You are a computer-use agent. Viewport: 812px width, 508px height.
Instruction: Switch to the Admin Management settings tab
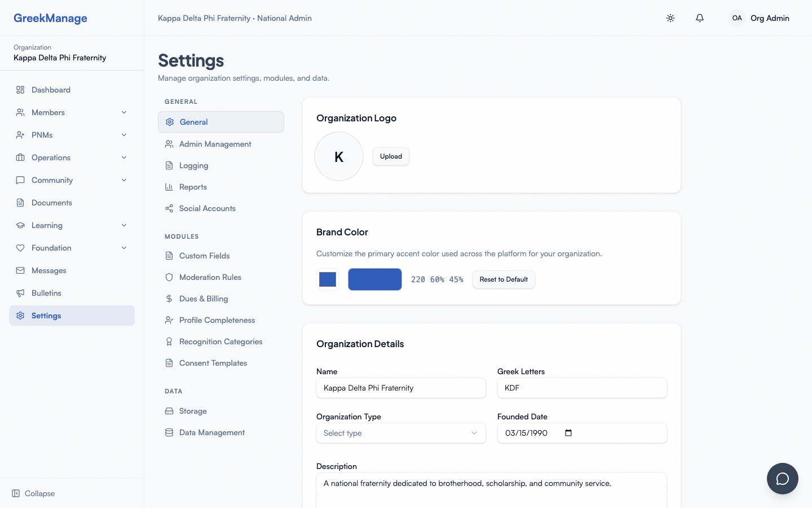pyautogui.click(x=215, y=144)
